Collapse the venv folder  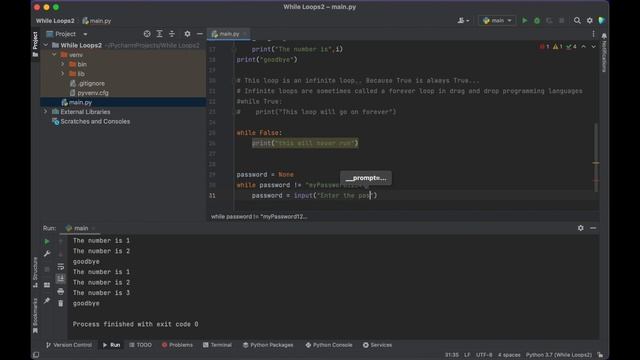54,55
